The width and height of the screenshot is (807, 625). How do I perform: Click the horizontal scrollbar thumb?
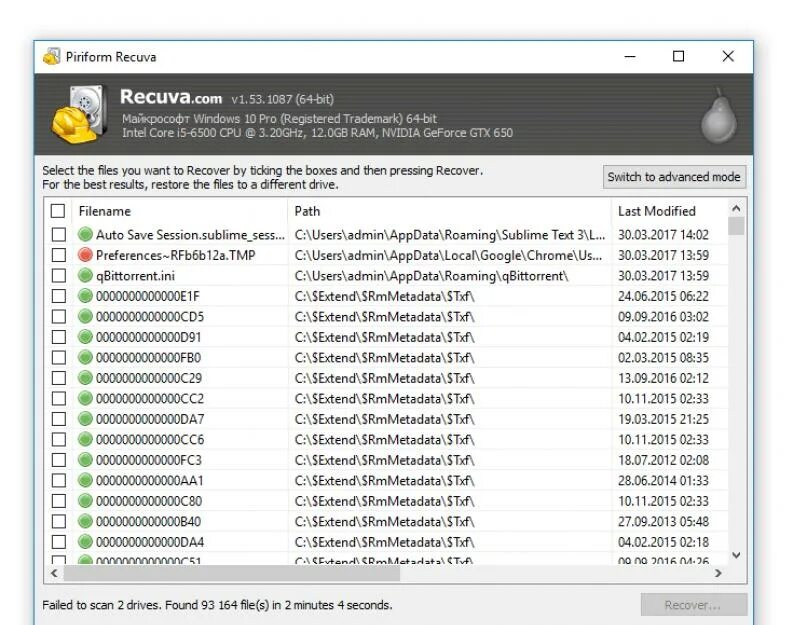pos(232,573)
